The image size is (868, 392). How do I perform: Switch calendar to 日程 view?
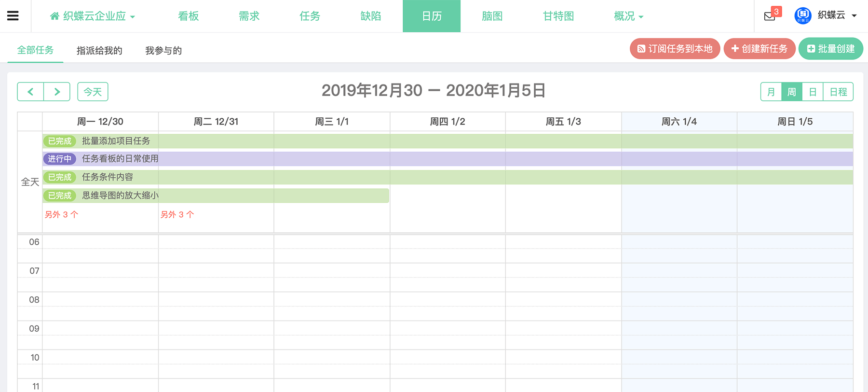click(x=838, y=92)
